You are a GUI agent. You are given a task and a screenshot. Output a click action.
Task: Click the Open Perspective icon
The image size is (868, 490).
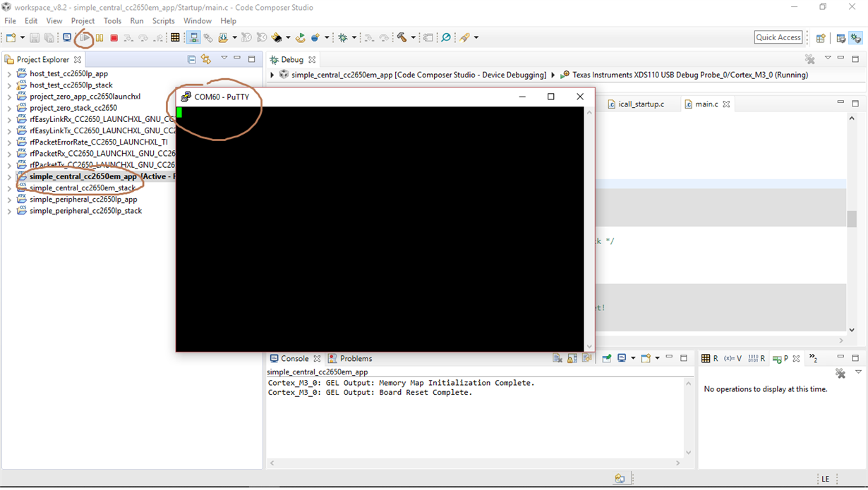pyautogui.click(x=821, y=38)
